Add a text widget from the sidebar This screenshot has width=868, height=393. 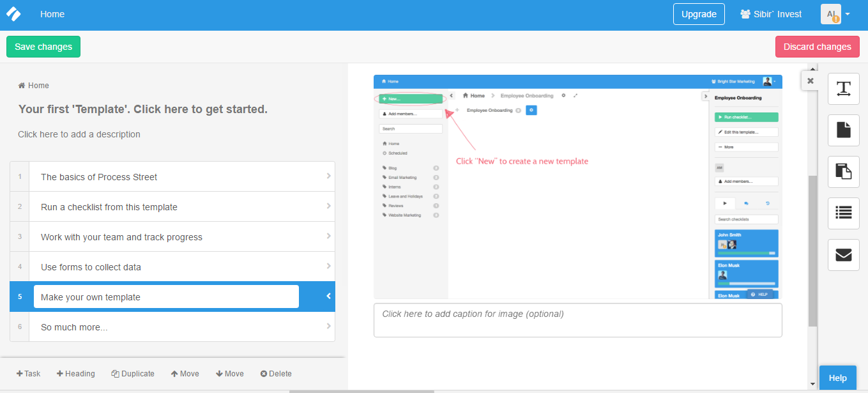point(844,89)
